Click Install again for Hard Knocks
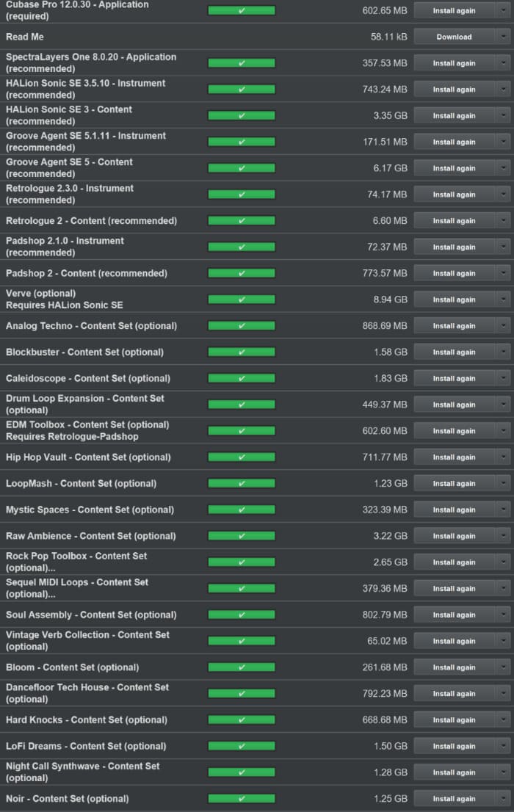 point(455,720)
